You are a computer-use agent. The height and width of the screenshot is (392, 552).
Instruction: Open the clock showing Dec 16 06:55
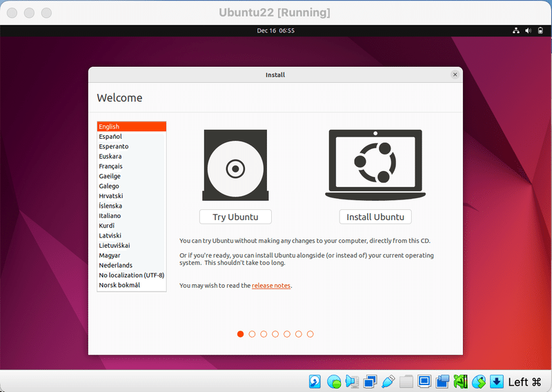pyautogui.click(x=275, y=30)
